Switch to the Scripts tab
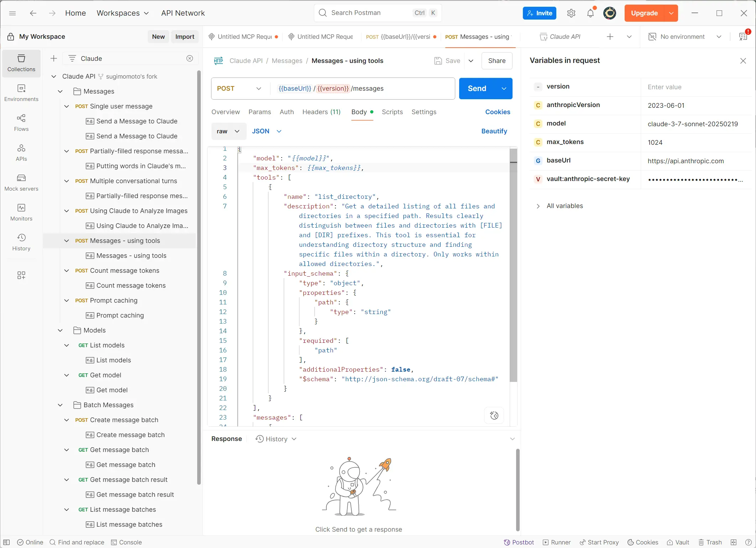Image resolution: width=756 pixels, height=548 pixels. (x=392, y=112)
